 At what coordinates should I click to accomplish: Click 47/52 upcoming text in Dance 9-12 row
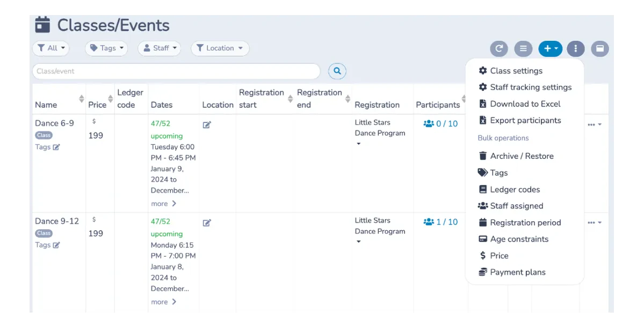[167, 228]
